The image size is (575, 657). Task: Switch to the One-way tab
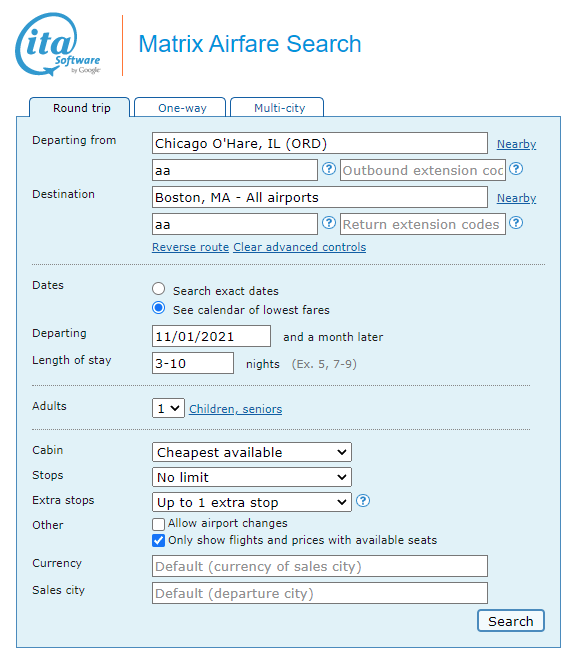pos(182,108)
